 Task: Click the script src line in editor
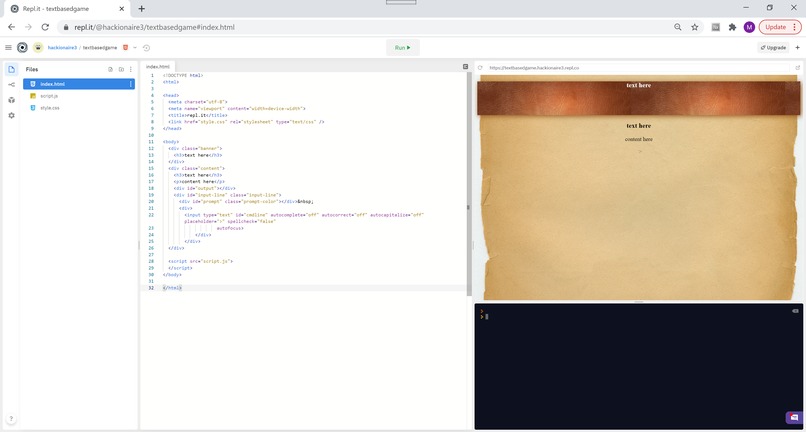point(200,261)
